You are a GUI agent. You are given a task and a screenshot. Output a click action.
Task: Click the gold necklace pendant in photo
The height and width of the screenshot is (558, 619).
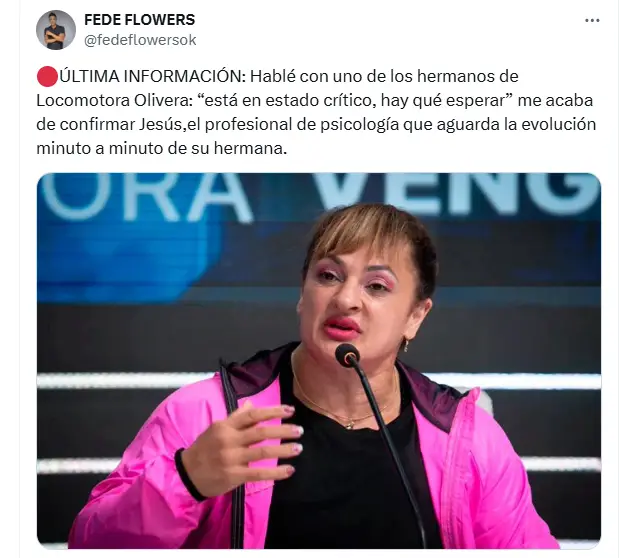[350, 425]
